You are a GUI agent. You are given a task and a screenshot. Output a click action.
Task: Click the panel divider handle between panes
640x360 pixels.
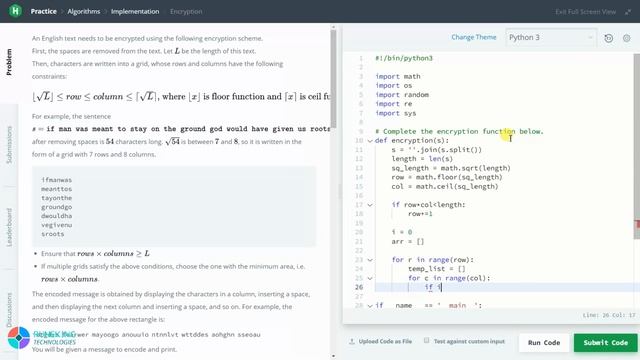[x=339, y=191]
